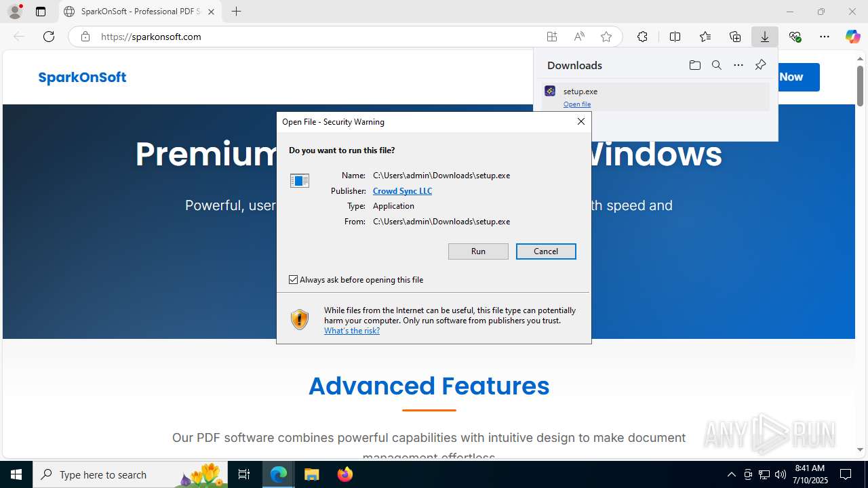Viewport: 868px width, 488px height.
Task: Open the browser profile icon
Action: (x=15, y=12)
